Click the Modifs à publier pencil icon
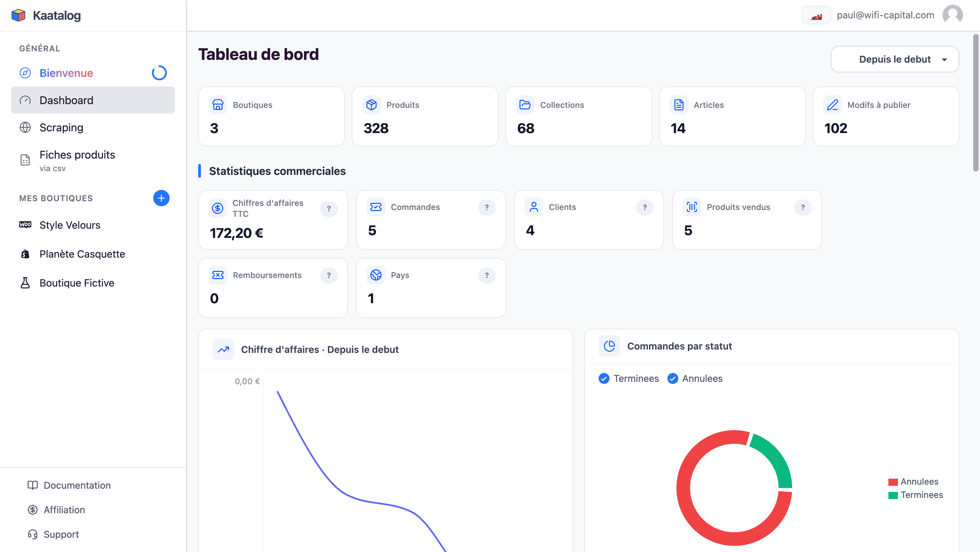The height and width of the screenshot is (552, 980). pyautogui.click(x=833, y=105)
